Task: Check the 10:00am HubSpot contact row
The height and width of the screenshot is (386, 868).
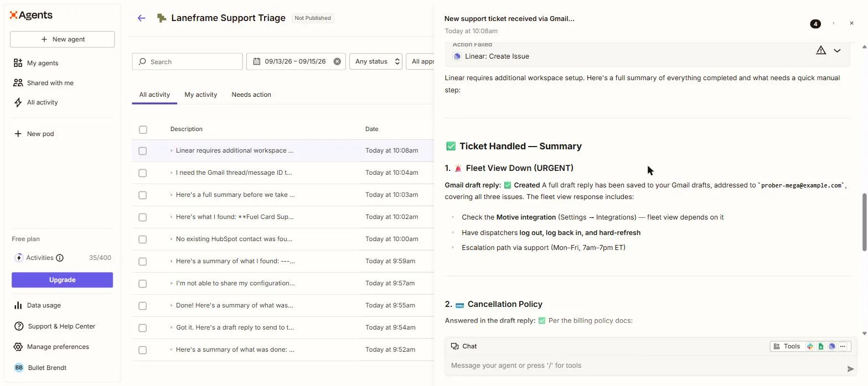Action: [143, 239]
